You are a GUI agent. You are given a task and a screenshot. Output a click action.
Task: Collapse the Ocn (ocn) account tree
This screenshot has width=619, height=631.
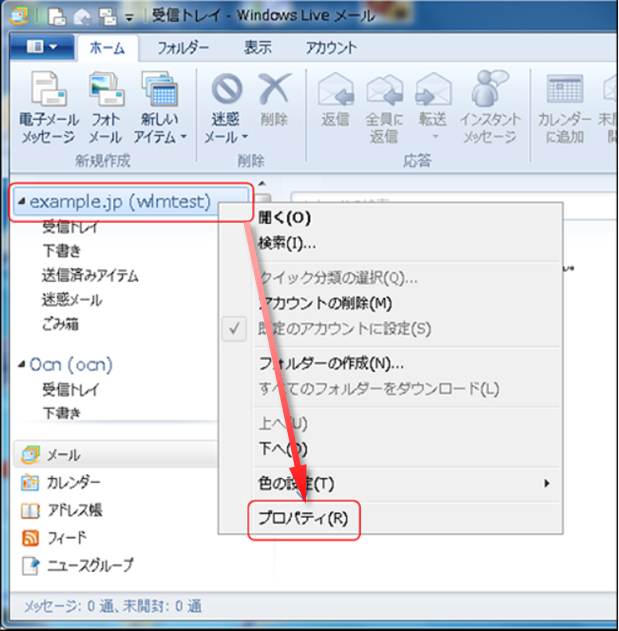[x=22, y=364]
